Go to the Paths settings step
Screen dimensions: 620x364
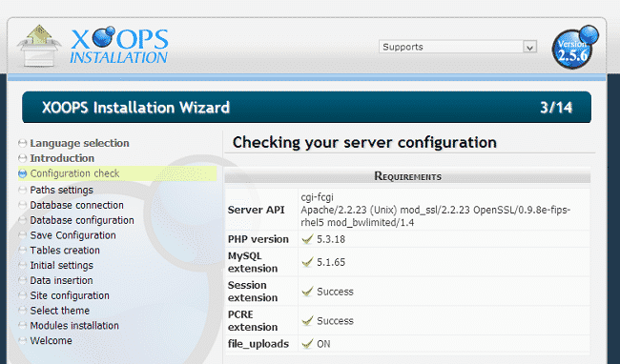62,190
